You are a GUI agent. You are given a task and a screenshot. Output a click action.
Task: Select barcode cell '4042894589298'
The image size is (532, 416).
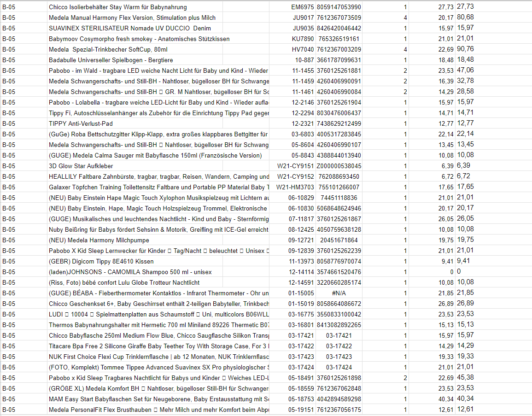click(339, 399)
